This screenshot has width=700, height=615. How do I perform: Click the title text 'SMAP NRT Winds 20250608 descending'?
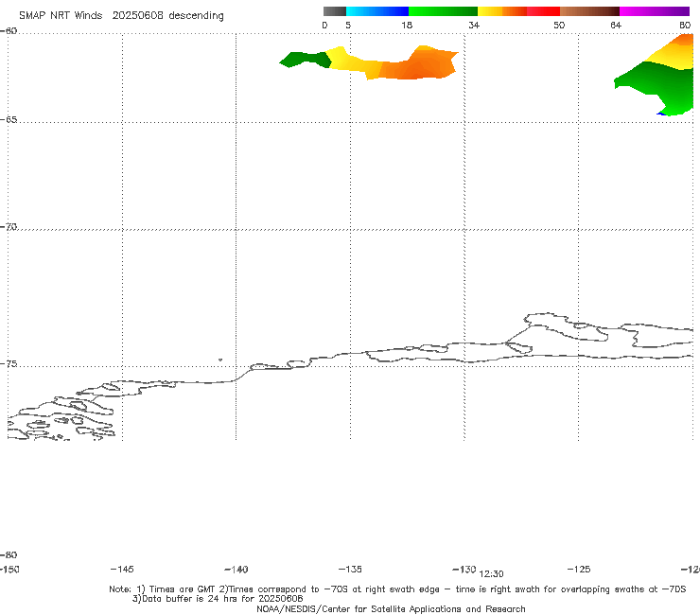click(x=121, y=16)
